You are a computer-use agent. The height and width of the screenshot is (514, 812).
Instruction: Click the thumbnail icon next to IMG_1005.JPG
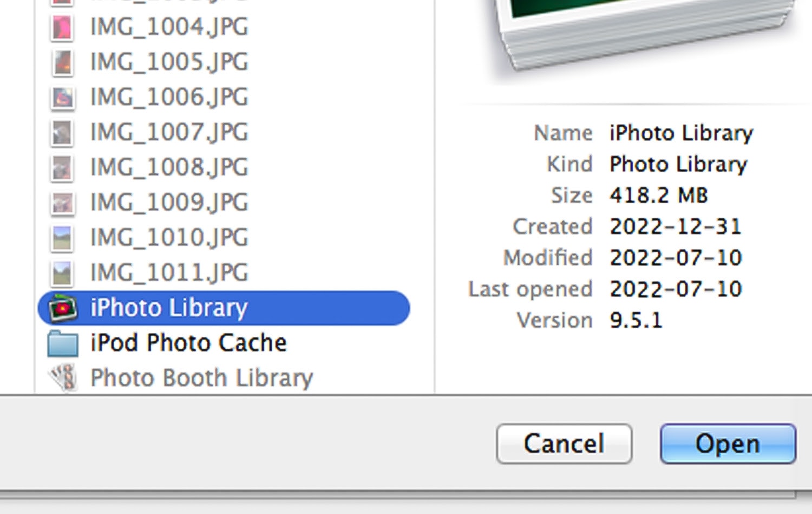[x=62, y=62]
